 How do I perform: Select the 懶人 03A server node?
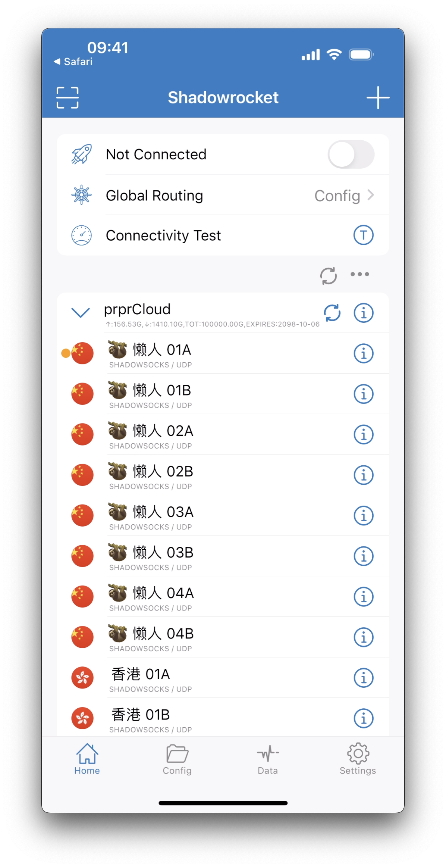pyautogui.click(x=223, y=516)
